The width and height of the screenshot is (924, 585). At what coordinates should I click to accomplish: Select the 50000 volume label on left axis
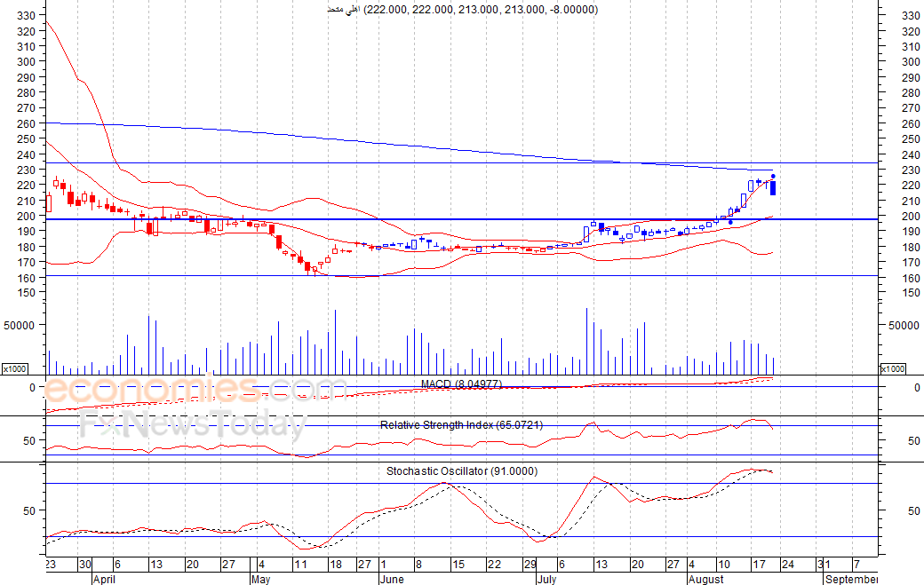click(20, 326)
